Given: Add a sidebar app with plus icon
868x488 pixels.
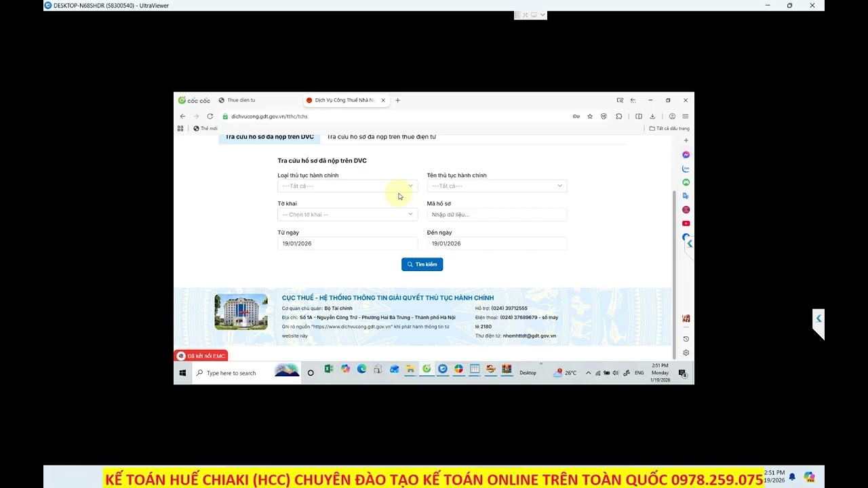Looking at the screenshot, I should 686,140.
